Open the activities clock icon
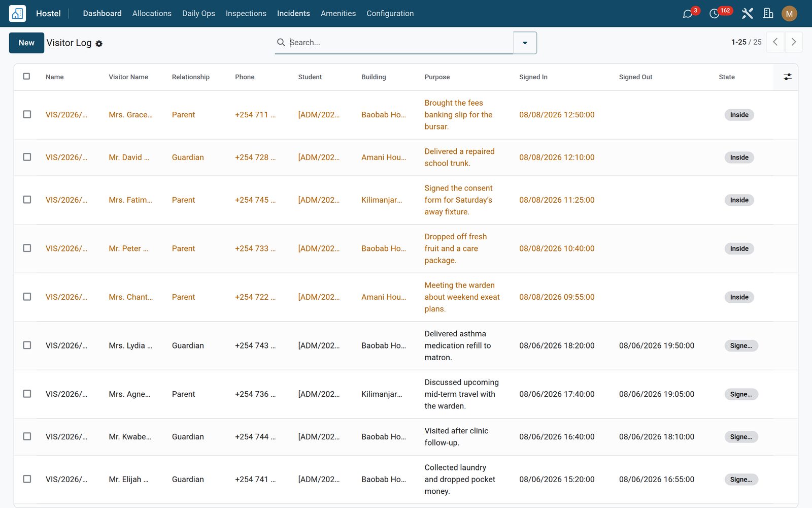Image resolution: width=812 pixels, height=508 pixels. coord(714,14)
